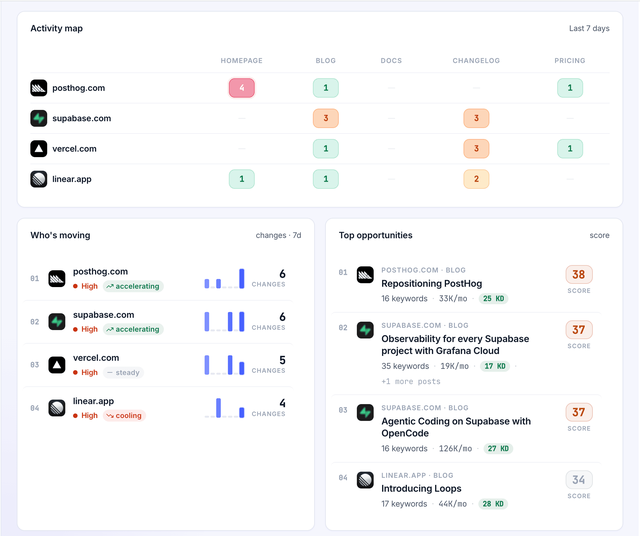
Task: Click the 28 KD difficulty tag
Action: pyautogui.click(x=493, y=504)
